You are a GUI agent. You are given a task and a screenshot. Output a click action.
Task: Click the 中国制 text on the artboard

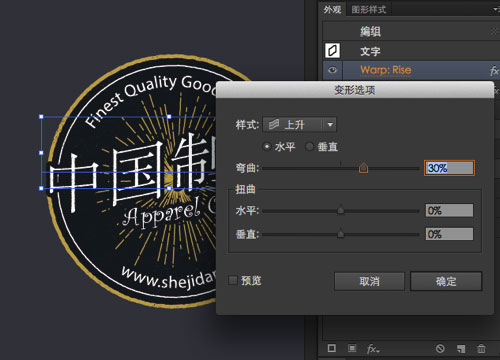[x=132, y=173]
